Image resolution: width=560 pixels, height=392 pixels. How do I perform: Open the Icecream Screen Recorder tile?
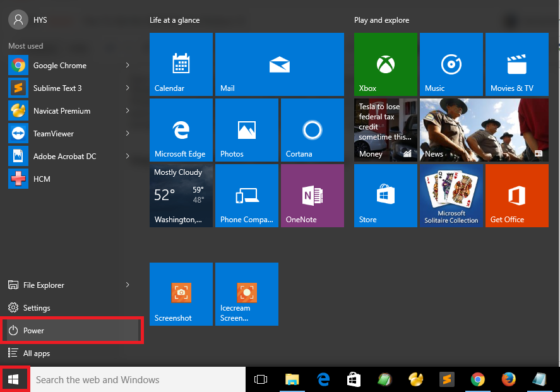(x=247, y=294)
